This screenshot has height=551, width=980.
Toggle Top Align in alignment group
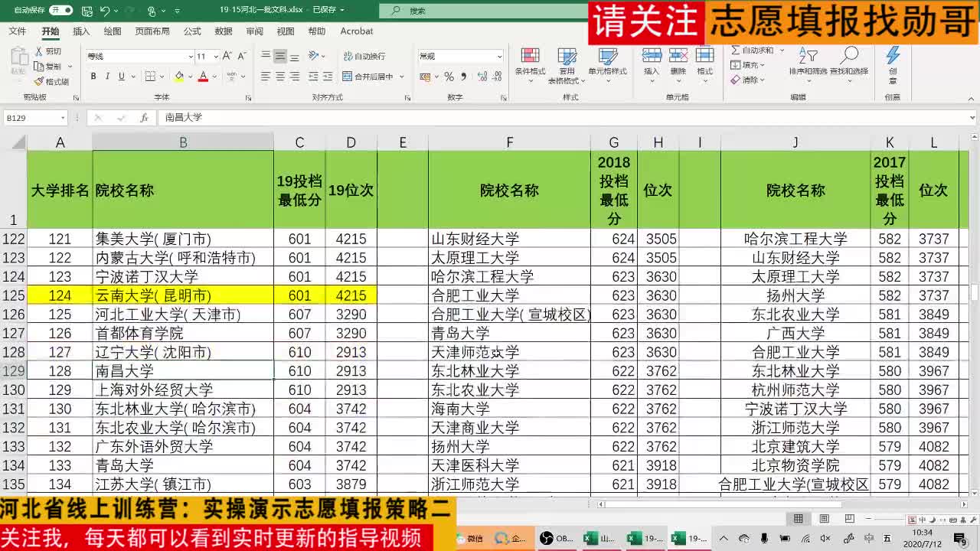[x=266, y=56]
